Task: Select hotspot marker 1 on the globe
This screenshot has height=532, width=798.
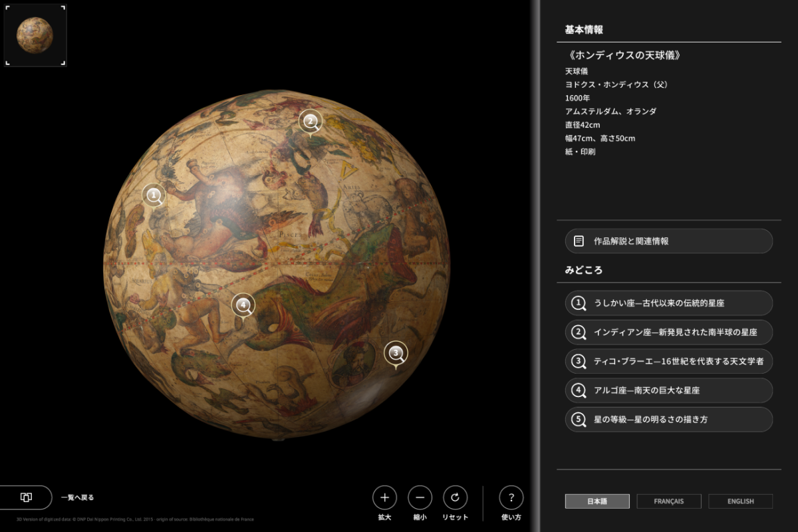Action: (154, 195)
